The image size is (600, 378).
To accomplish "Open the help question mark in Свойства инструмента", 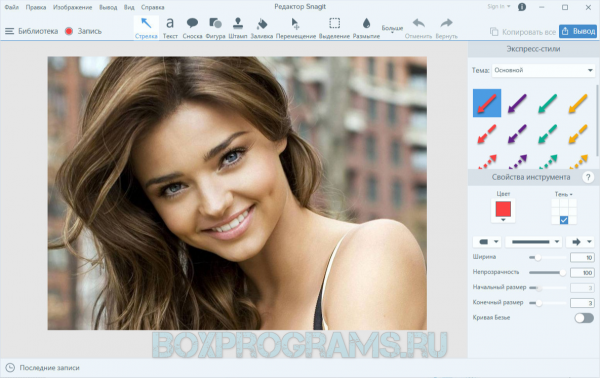I will [x=588, y=177].
